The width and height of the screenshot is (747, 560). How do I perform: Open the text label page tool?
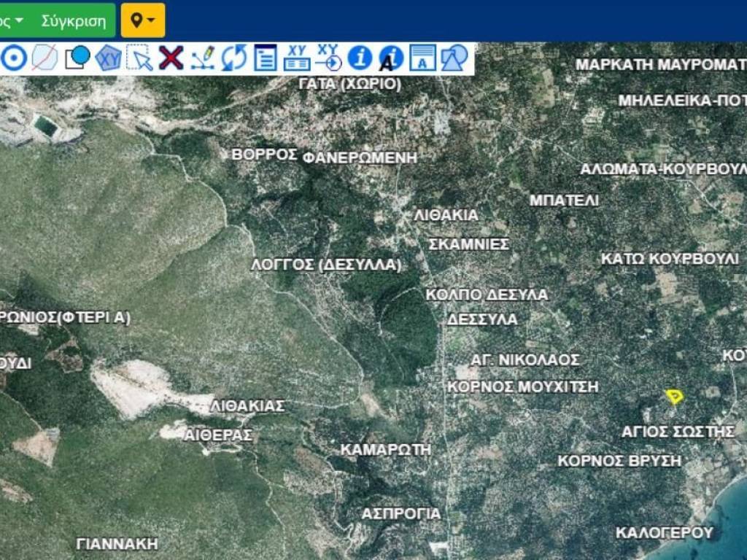pyautogui.click(x=422, y=58)
